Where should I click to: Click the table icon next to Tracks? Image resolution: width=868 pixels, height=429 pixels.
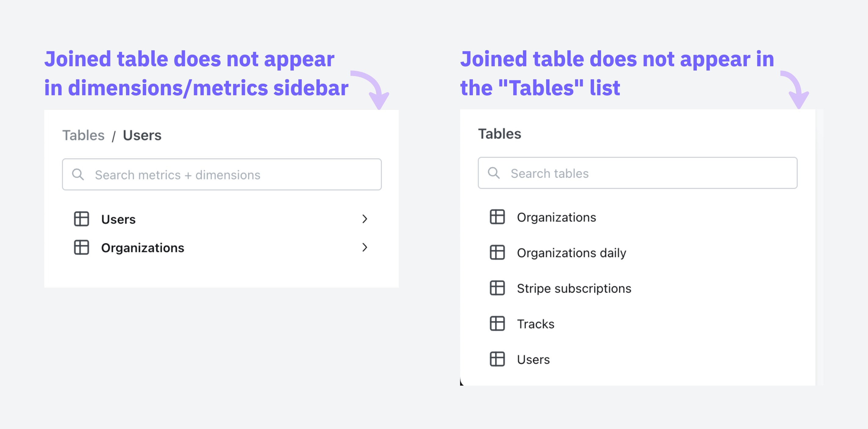pos(497,324)
